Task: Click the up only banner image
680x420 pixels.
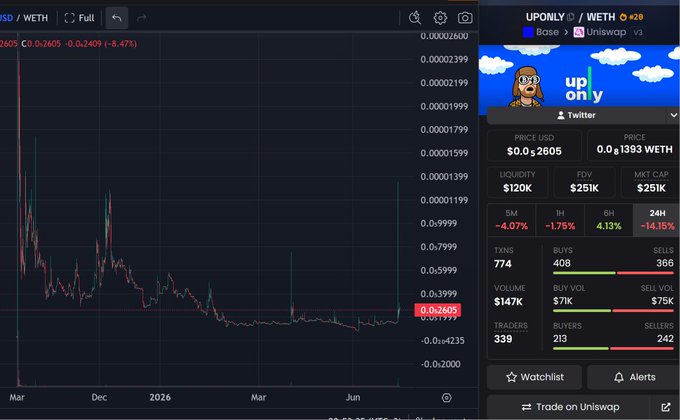Action: point(579,76)
